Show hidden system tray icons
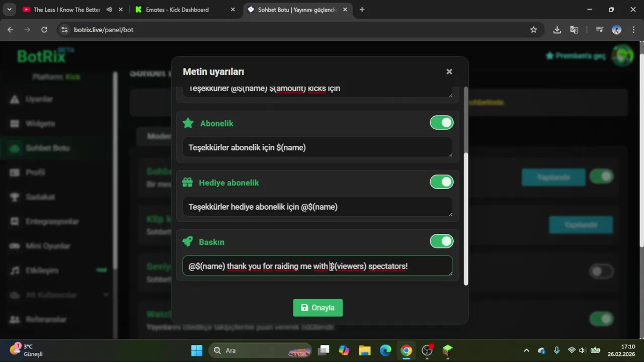Screen dimensions: 644x362 (x=526, y=350)
